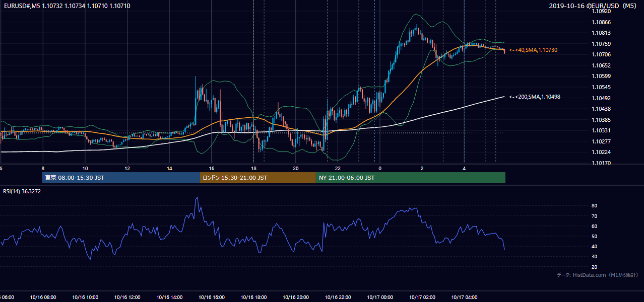Click price axis label 1.10599
This screenshot has height=302, width=644.
coord(601,76)
